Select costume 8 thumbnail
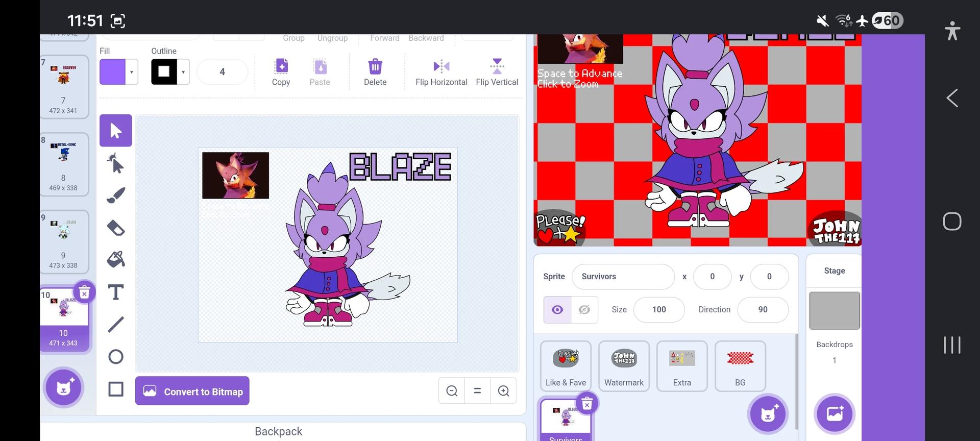Viewport: 980px width, 441px height. (x=63, y=164)
